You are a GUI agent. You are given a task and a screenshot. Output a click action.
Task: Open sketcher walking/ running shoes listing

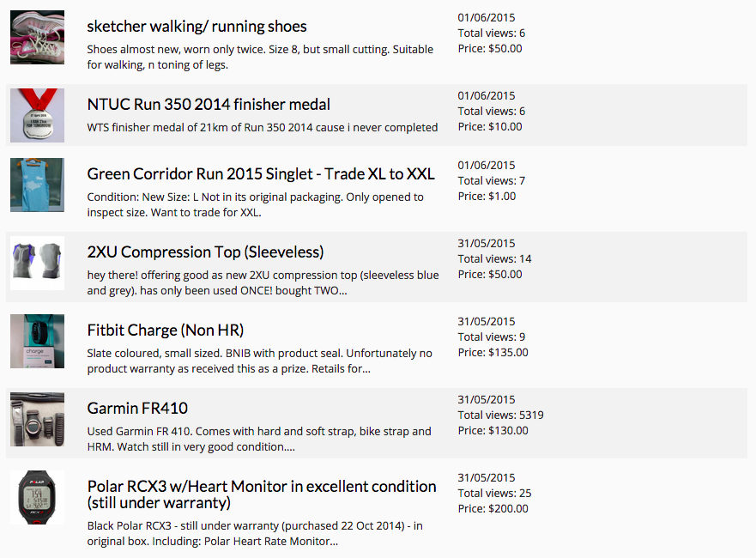[197, 27]
